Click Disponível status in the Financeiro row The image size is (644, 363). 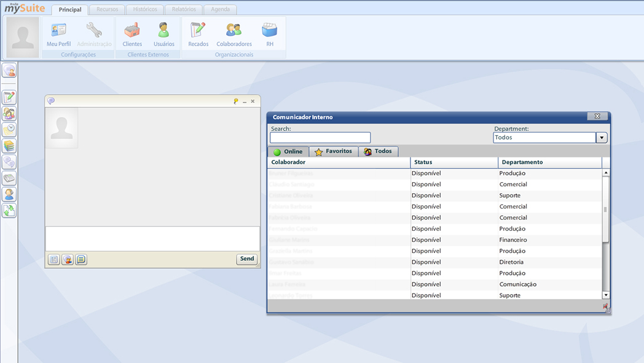point(426,240)
